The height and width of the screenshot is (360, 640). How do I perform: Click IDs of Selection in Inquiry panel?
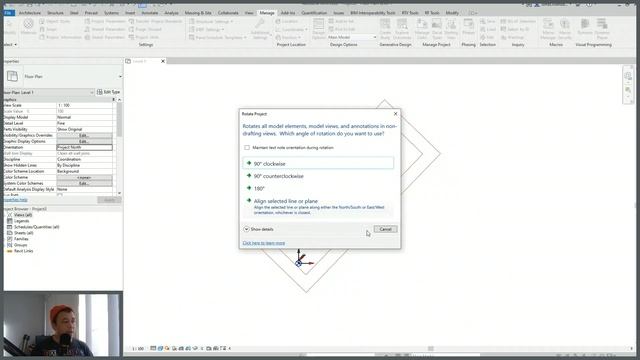[x=518, y=21]
